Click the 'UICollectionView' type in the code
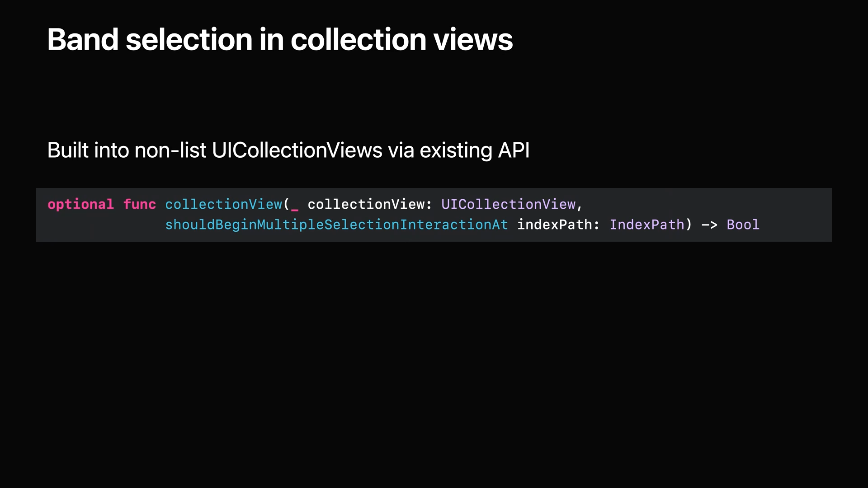868x488 pixels. 508,204
